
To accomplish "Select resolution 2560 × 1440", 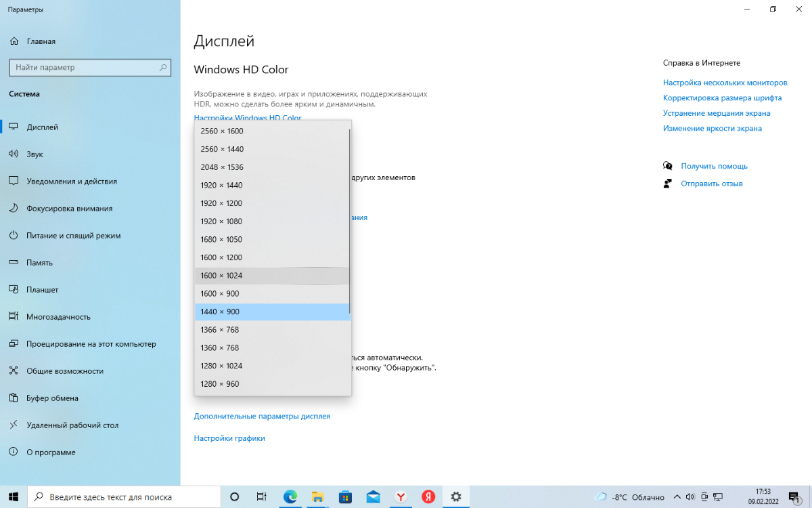I will tap(272, 149).
